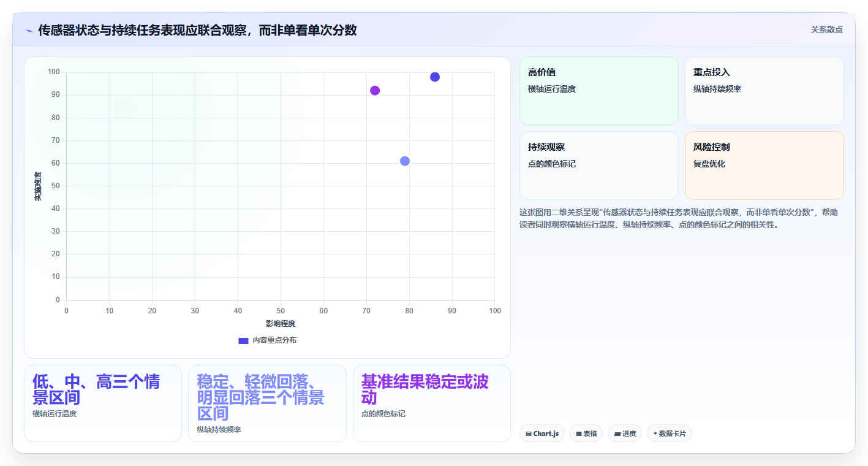Click the 基准结果稳定或波动 card
The width and height of the screenshot is (868, 466).
432,403
